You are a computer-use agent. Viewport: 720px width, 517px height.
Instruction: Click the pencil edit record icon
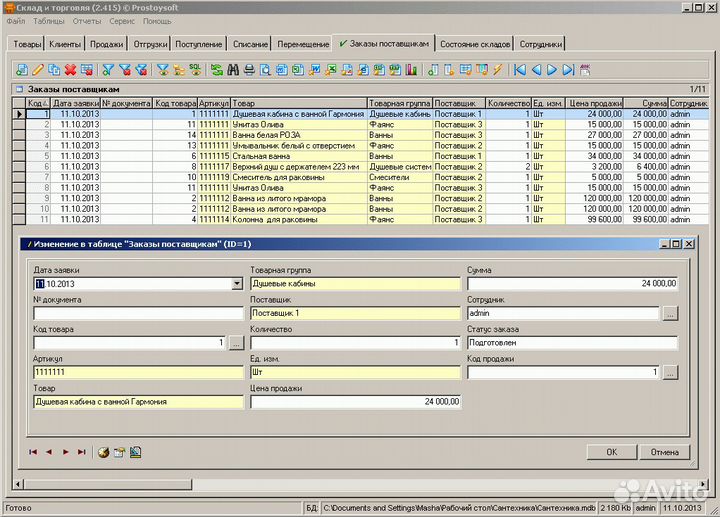(38, 70)
